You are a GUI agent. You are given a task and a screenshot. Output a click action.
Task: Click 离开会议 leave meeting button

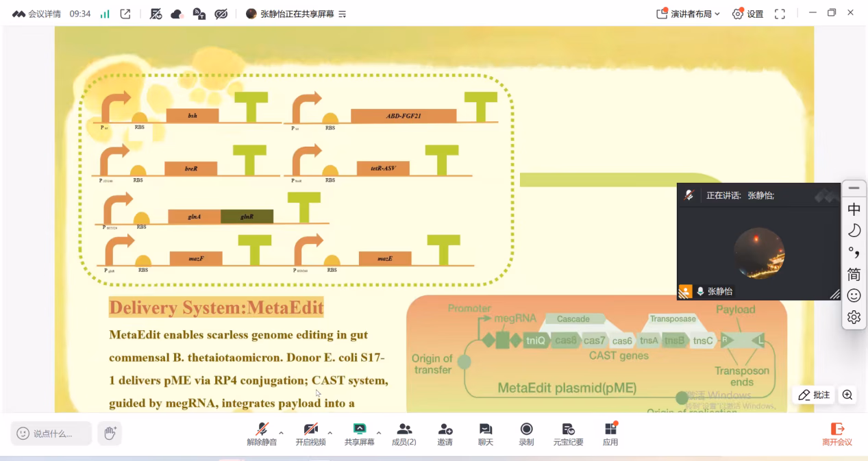(837, 434)
